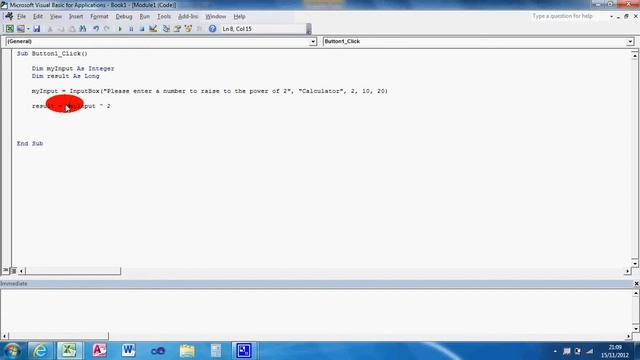Open Microsoft Word from the taskbar

pos(128,351)
